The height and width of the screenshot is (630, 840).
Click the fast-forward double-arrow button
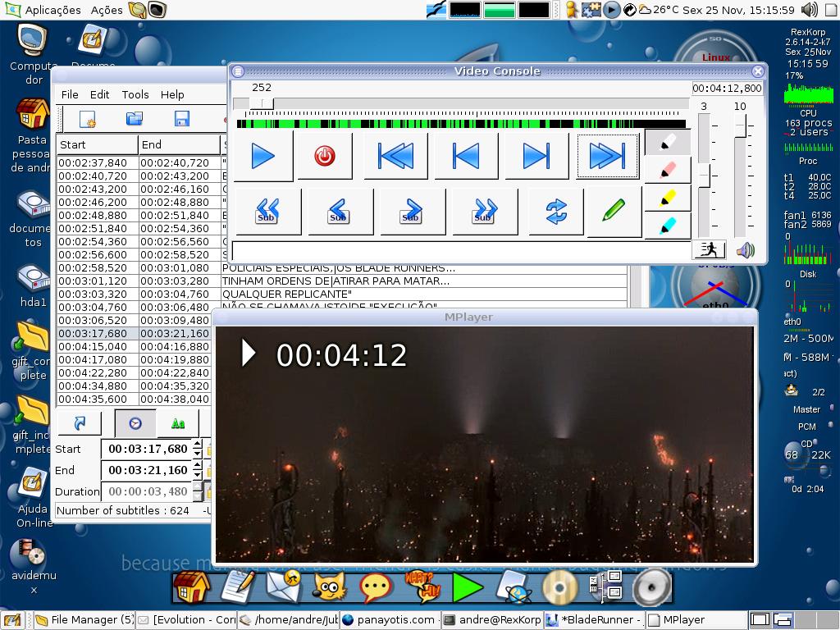tap(607, 156)
